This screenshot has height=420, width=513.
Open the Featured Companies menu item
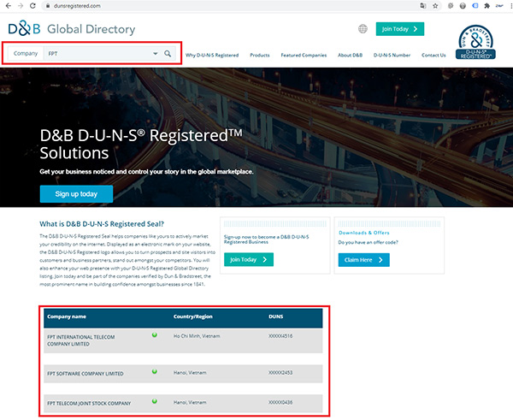pos(304,55)
